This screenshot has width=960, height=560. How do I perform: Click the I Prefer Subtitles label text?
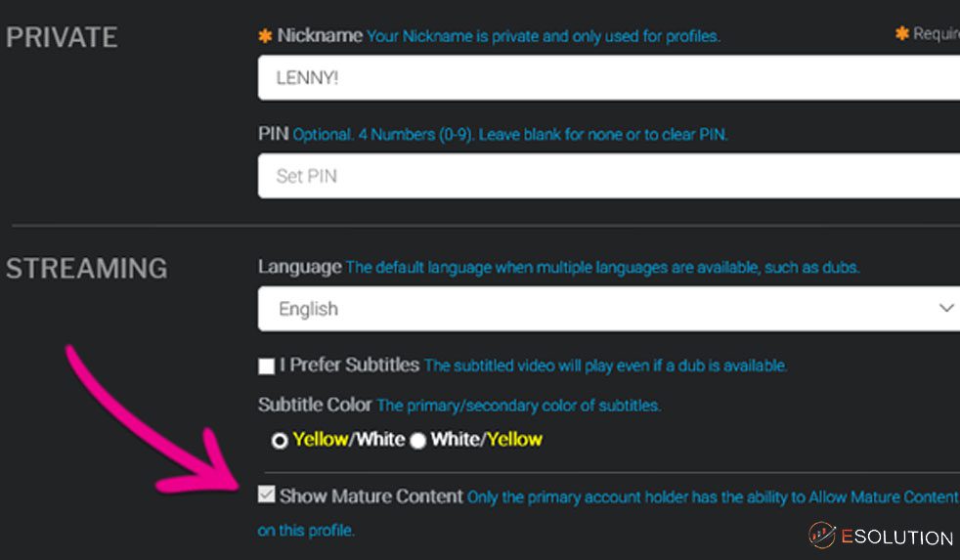point(350,365)
